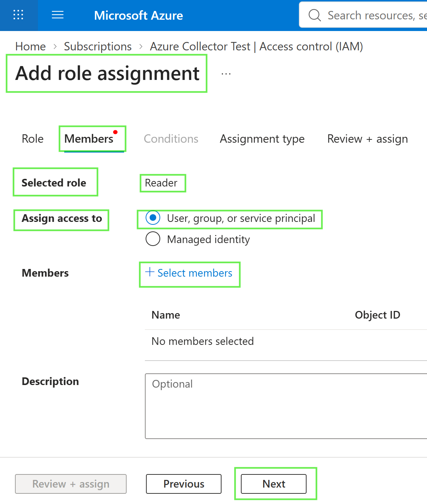Click the No members selected row
Screen dimensions: 427x504
point(286,341)
